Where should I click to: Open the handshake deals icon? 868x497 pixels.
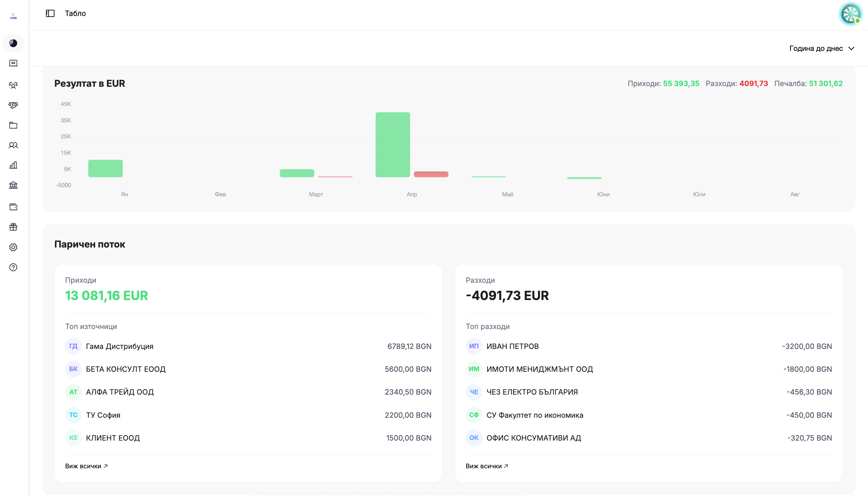tap(13, 105)
